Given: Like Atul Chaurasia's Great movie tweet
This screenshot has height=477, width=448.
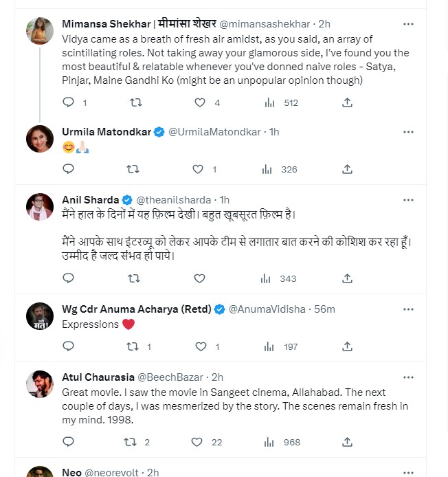Looking at the screenshot, I should (x=198, y=442).
